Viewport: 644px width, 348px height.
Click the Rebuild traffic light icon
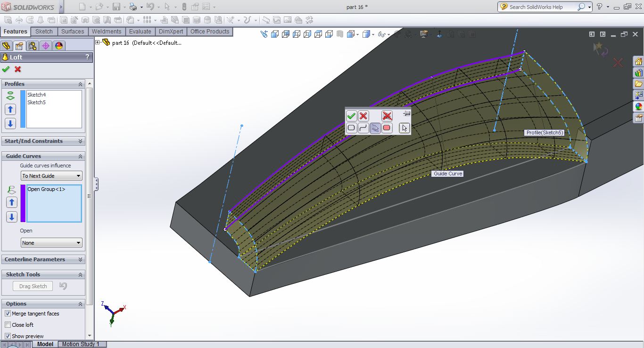pos(184,7)
